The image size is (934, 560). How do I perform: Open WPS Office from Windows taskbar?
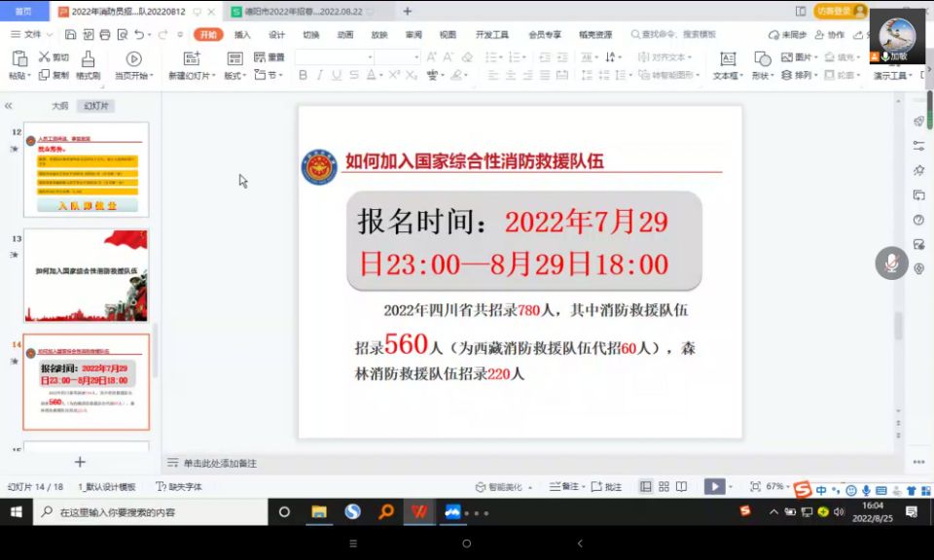[x=418, y=511]
